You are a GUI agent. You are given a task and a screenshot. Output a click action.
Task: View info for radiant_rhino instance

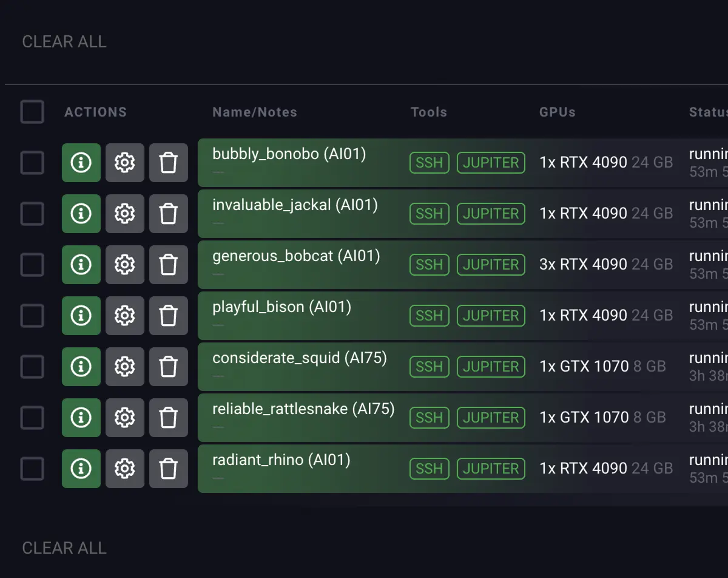point(81,469)
